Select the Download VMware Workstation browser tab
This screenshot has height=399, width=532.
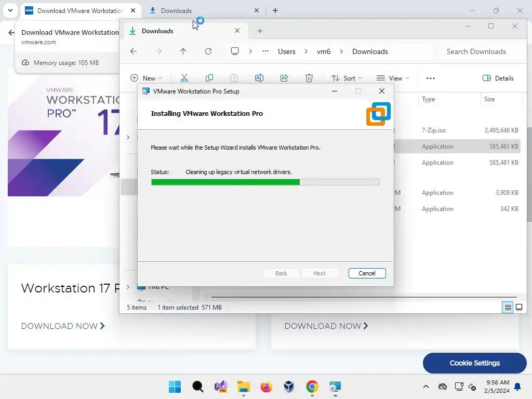click(x=81, y=10)
